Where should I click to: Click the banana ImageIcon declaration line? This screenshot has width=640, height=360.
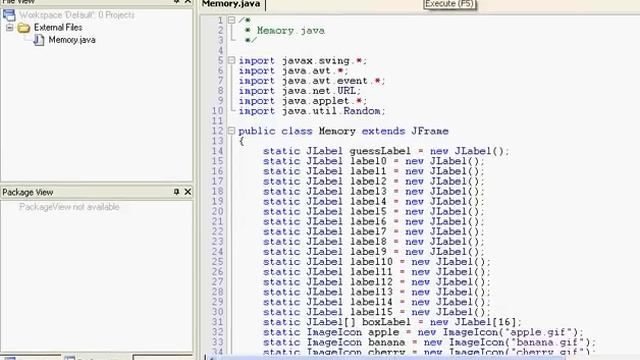pos(429,342)
